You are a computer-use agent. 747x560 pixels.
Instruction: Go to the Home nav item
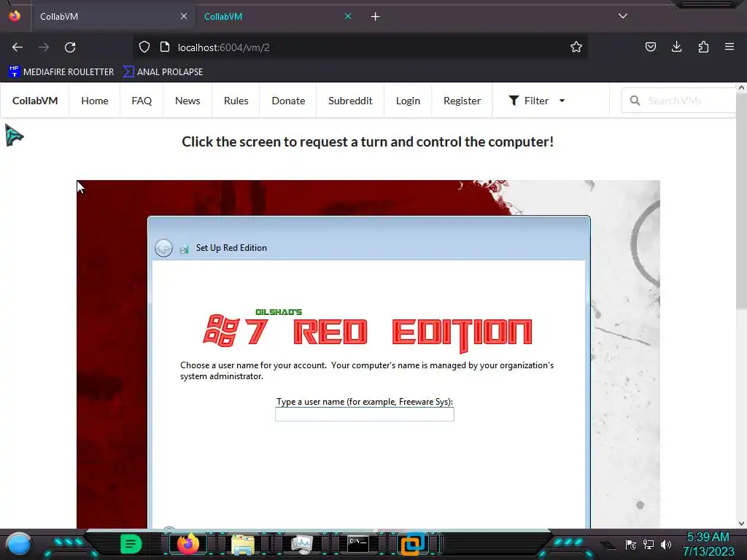95,101
